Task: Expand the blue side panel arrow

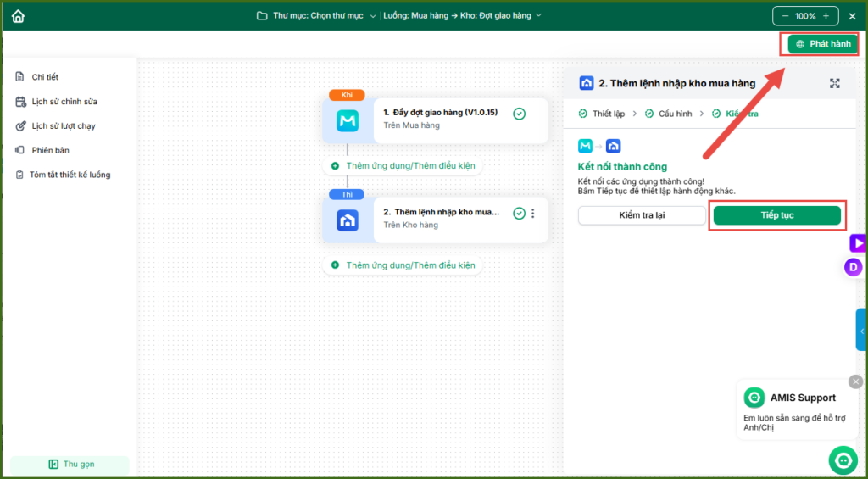Action: [x=861, y=330]
